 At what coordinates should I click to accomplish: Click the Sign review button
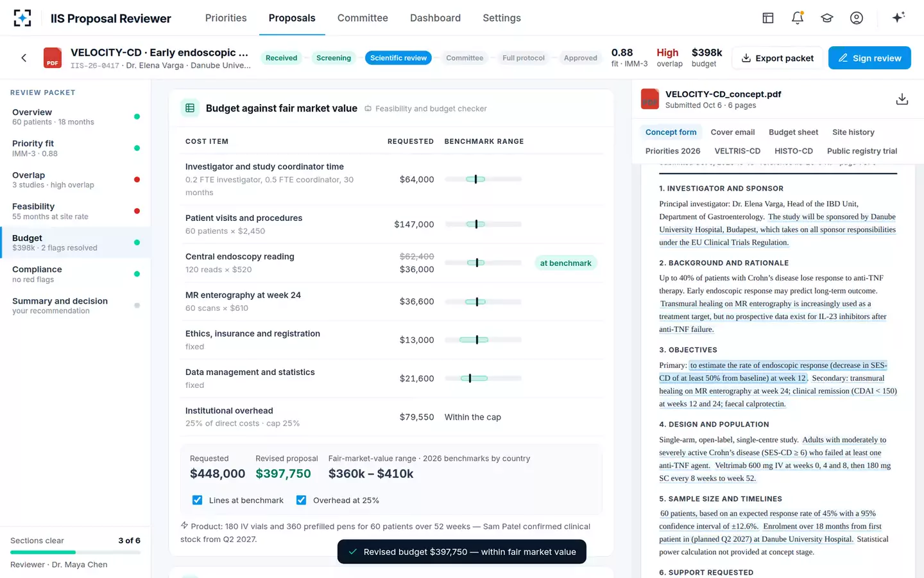[869, 58]
